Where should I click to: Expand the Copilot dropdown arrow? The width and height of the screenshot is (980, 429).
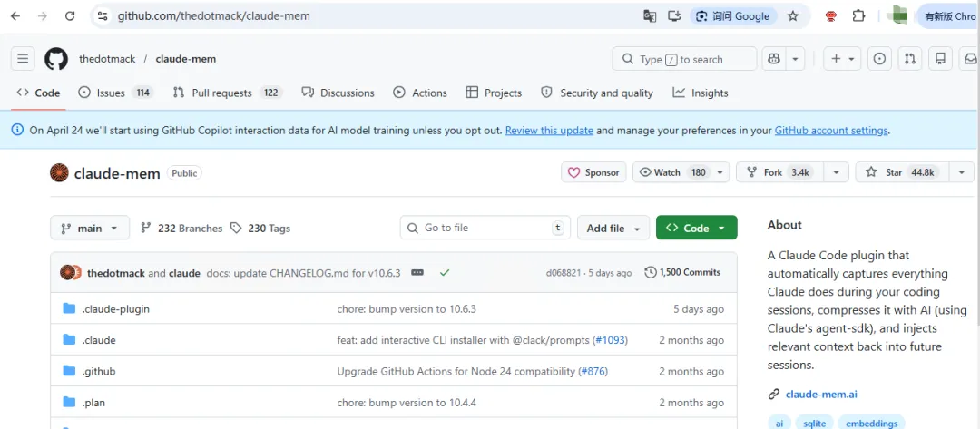(x=795, y=59)
